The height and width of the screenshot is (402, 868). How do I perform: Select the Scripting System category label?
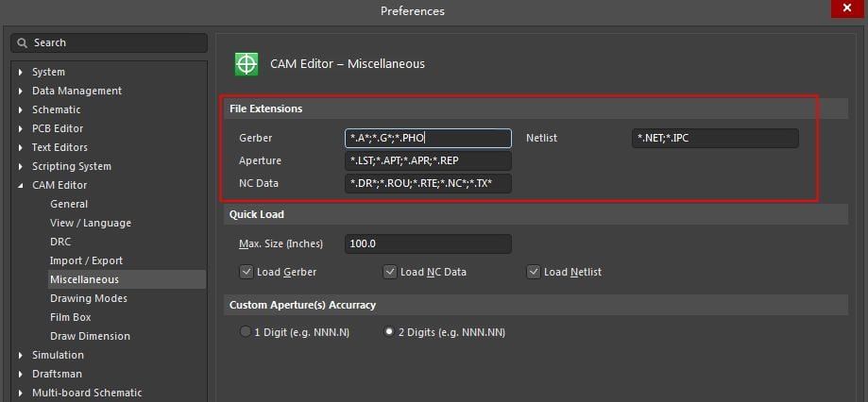point(72,166)
